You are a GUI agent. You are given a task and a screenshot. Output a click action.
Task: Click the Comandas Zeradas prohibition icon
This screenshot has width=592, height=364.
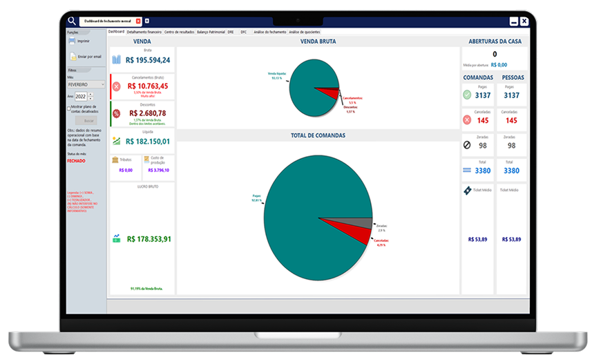pos(467,145)
